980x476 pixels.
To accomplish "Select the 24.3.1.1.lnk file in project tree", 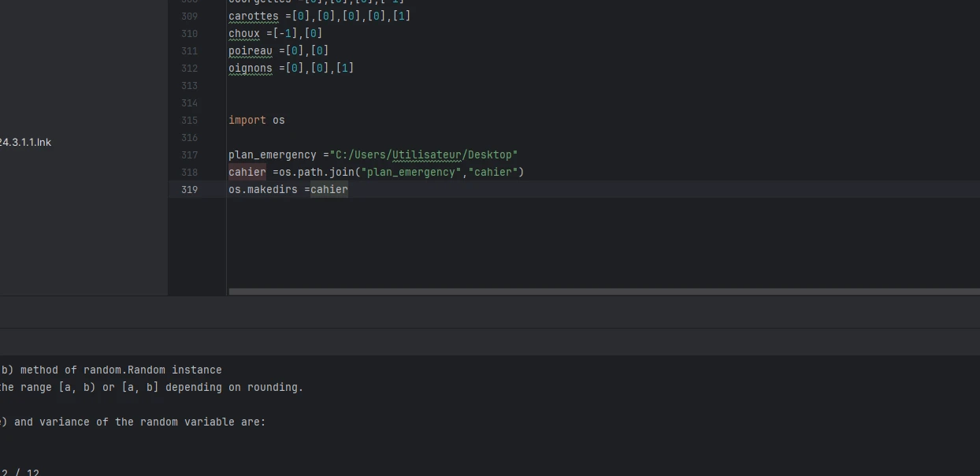I will pos(25,143).
